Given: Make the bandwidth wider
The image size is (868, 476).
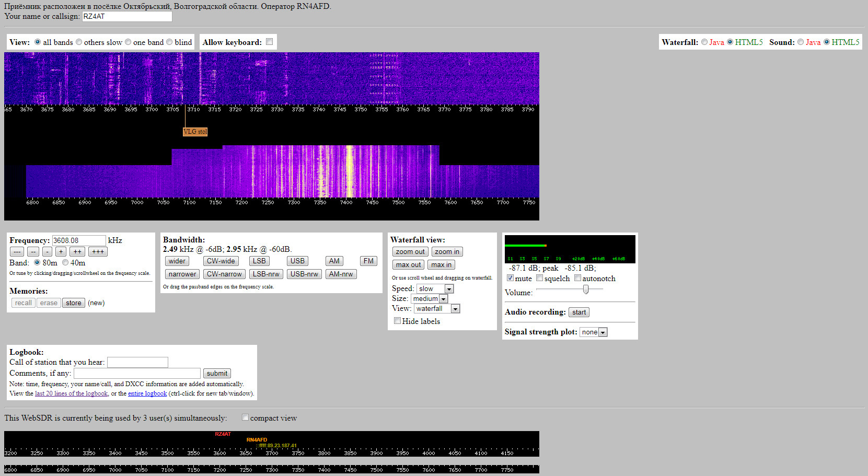Looking at the screenshot, I should (177, 261).
